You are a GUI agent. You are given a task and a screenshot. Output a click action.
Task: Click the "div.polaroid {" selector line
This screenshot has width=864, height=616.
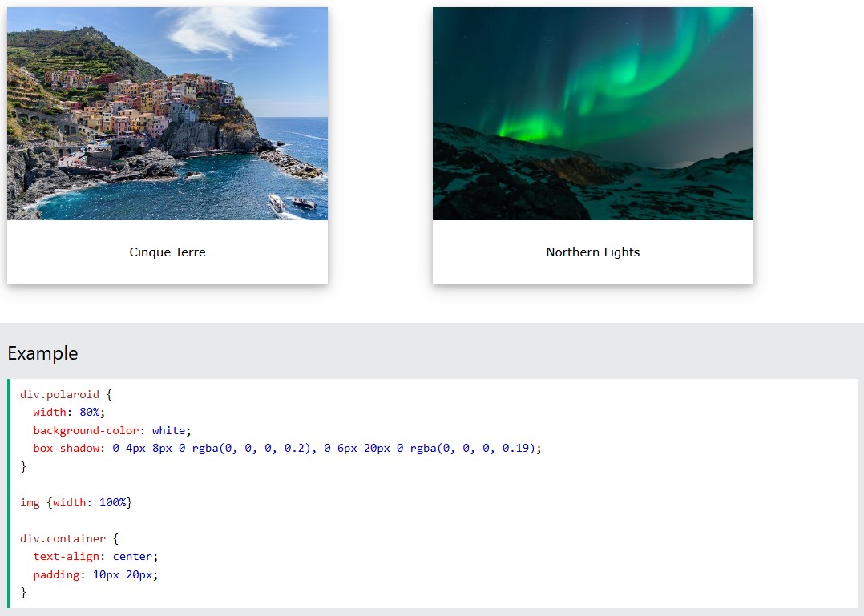[66, 394]
